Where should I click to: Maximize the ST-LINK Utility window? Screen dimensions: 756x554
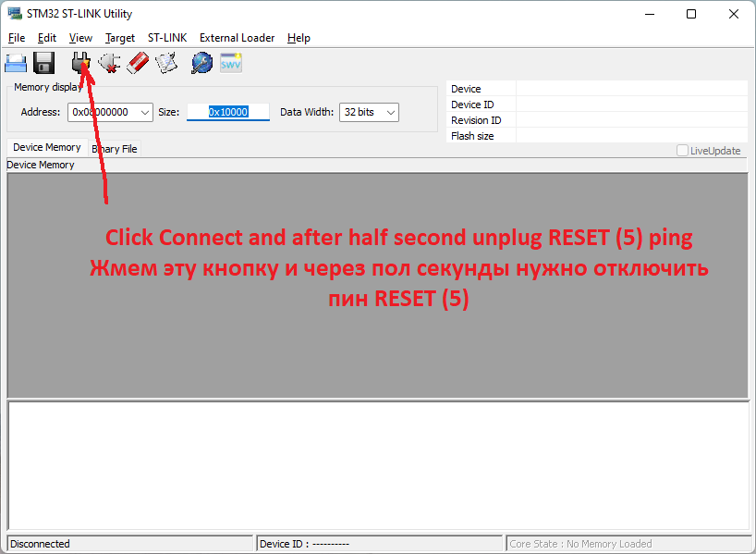691,14
